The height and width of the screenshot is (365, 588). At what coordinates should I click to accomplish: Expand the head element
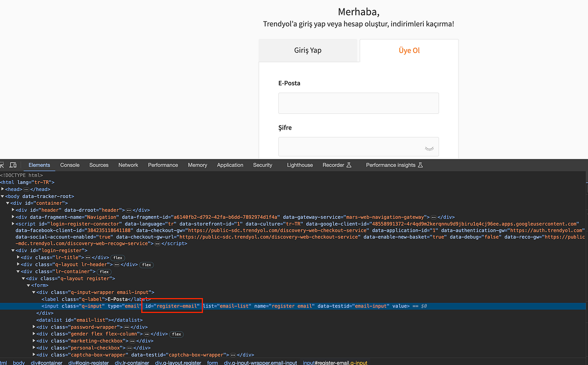(2, 189)
